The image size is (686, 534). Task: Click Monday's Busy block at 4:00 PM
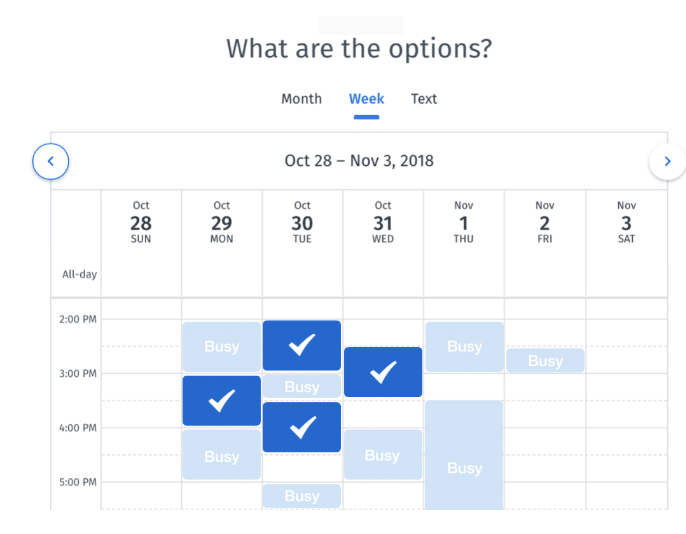(x=222, y=455)
